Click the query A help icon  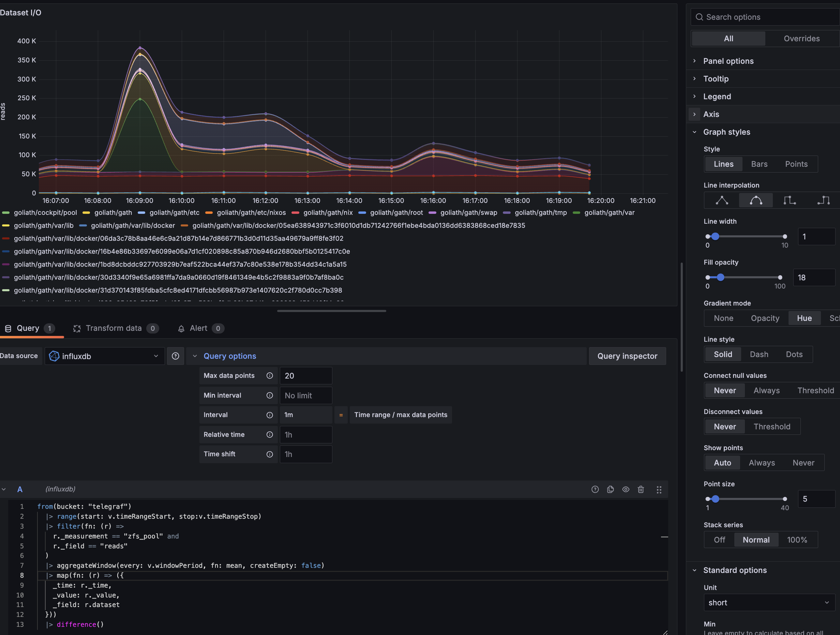coord(595,489)
